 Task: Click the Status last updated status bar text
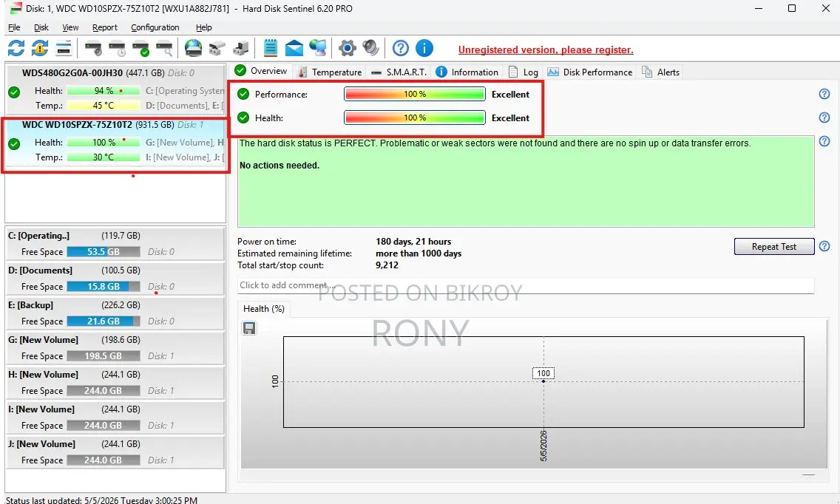(102, 500)
